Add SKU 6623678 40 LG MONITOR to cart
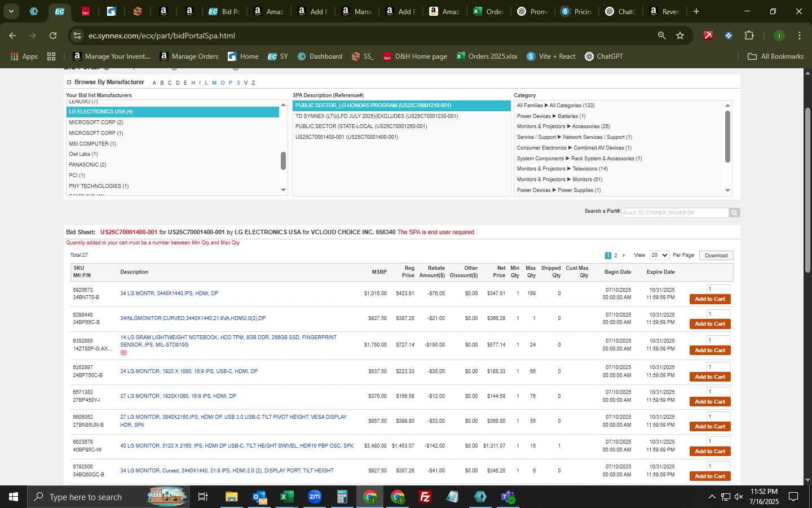 pyautogui.click(x=710, y=452)
